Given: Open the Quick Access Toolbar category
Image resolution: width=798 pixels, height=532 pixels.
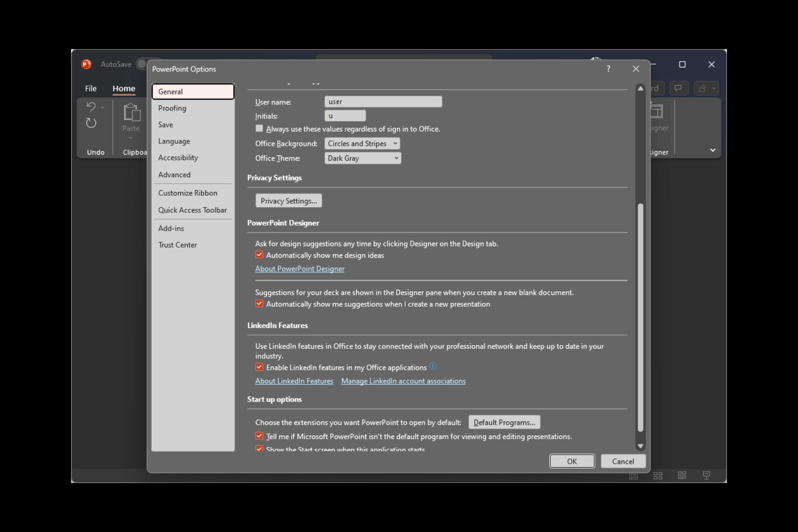Looking at the screenshot, I should pyautogui.click(x=193, y=210).
